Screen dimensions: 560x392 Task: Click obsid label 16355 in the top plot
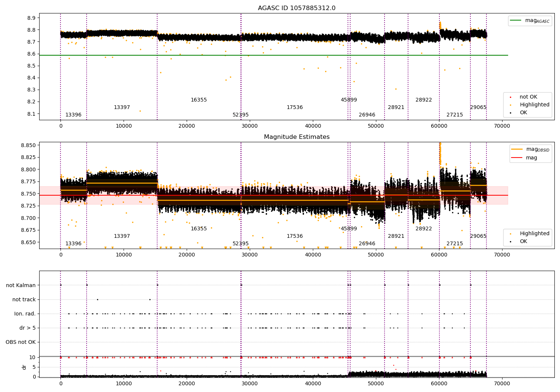point(199,100)
